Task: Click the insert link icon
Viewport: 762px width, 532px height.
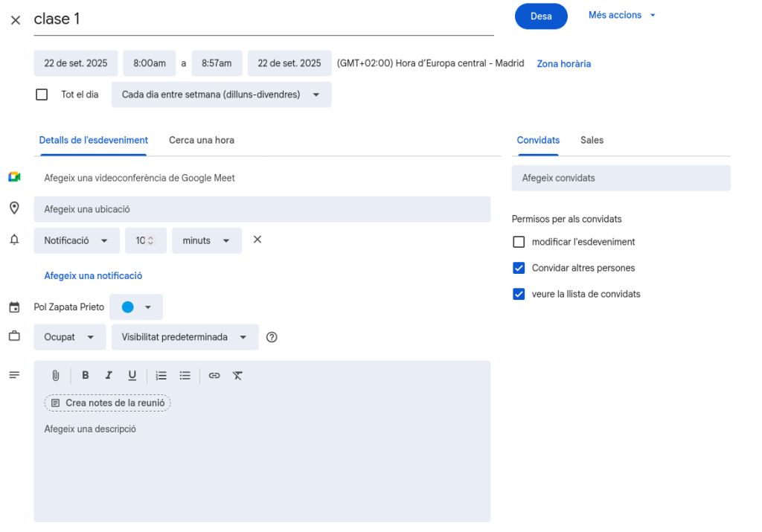Action: [214, 376]
